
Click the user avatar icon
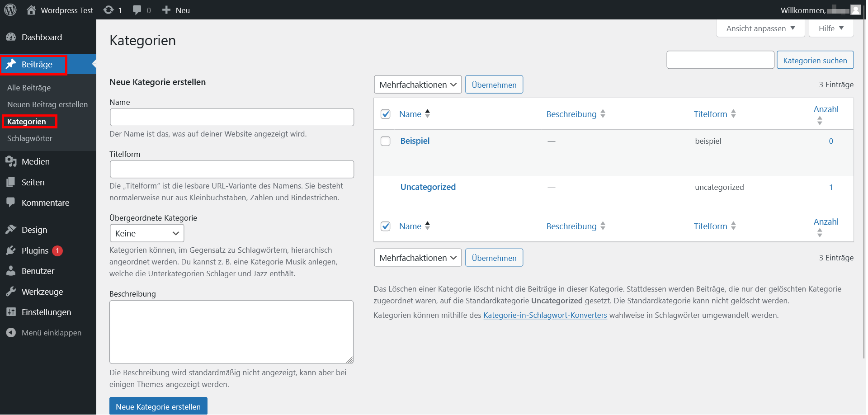click(855, 10)
